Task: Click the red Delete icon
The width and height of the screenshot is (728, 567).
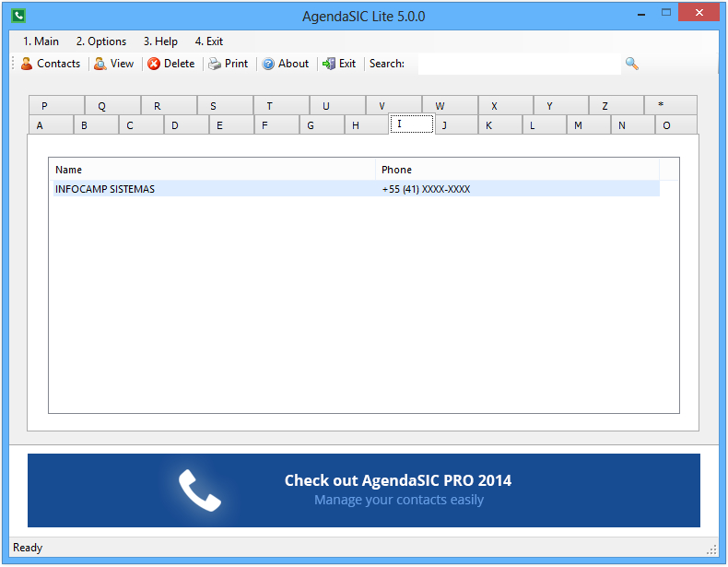Action: pyautogui.click(x=154, y=64)
